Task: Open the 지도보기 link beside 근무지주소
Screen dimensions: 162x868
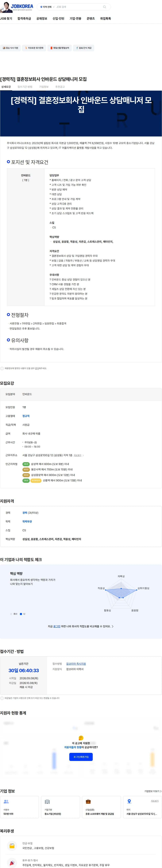Action: 78,455
